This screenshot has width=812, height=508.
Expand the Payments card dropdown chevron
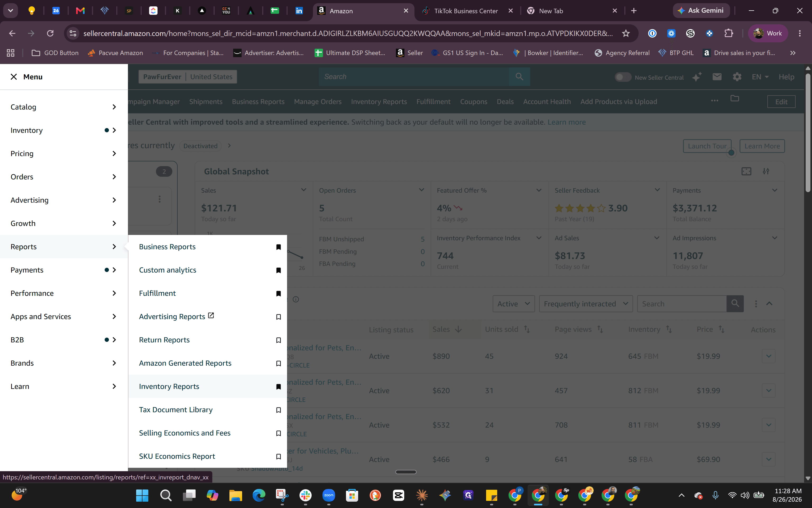pos(775,190)
